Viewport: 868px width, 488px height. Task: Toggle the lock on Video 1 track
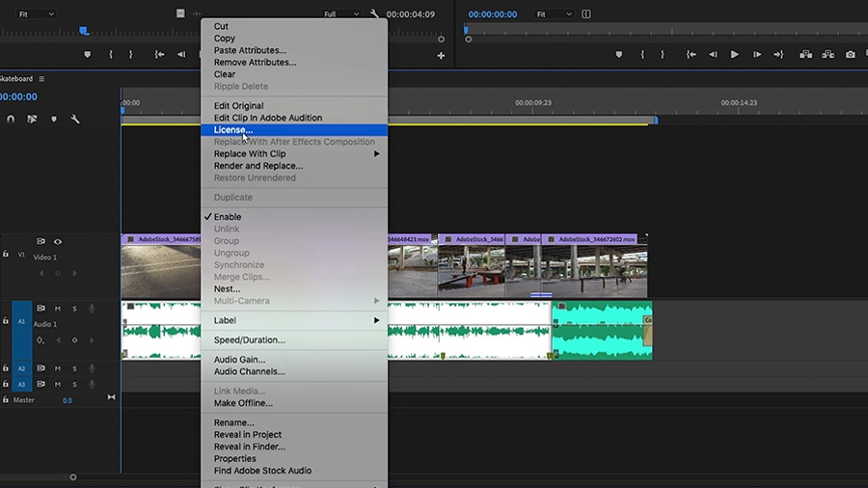7,255
